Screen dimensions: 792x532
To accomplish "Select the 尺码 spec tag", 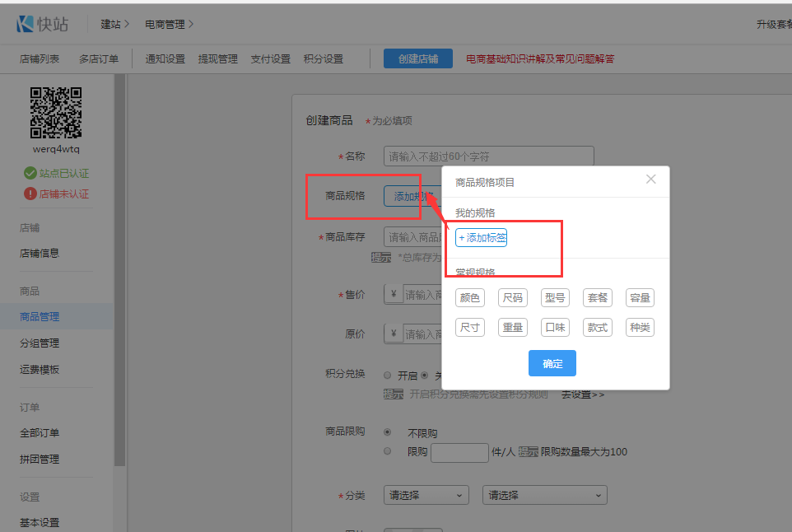I will [513, 298].
